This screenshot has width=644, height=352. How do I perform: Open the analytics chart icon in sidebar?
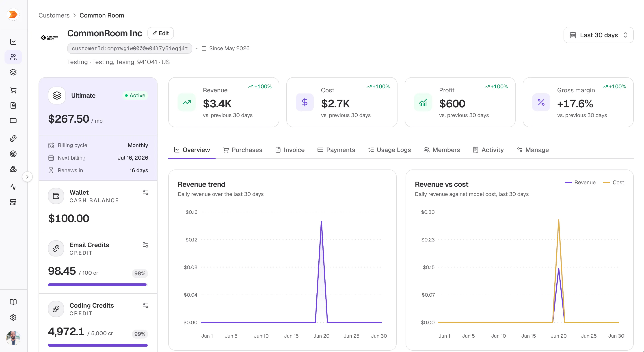click(x=13, y=41)
